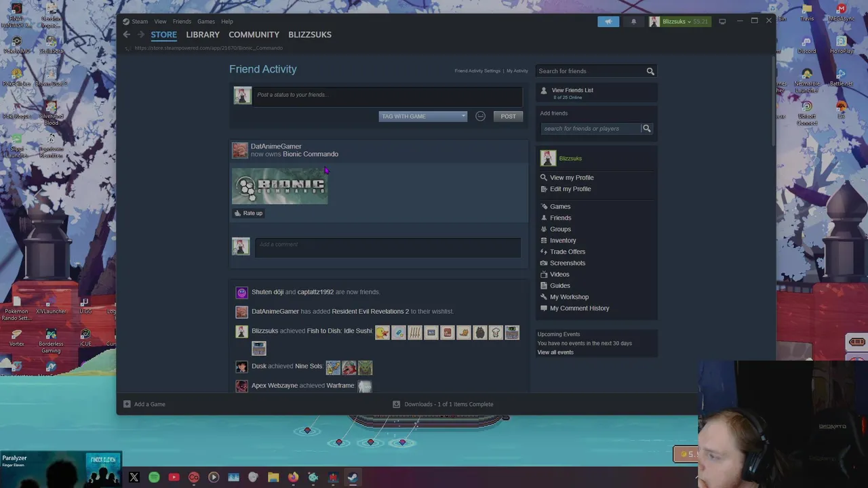
Task: Open the Fish to Dish: Idle Sushi link
Action: (x=340, y=331)
